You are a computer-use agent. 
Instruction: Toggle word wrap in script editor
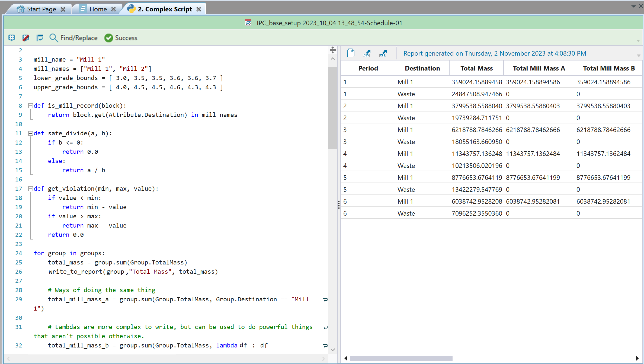click(x=40, y=38)
